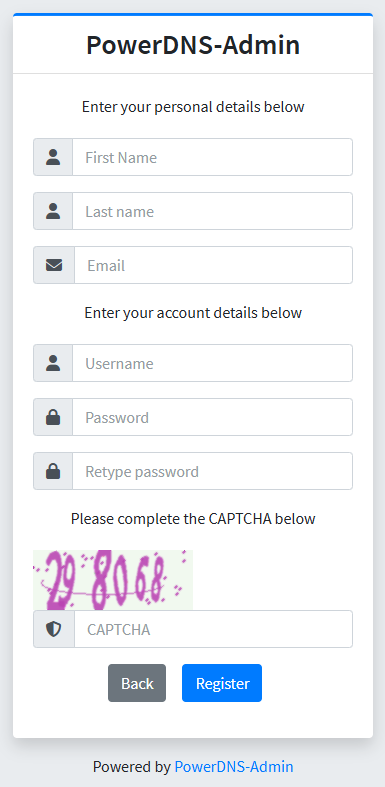The height and width of the screenshot is (787, 385).
Task: Click the purple CAPTCHA number image
Action: click(x=113, y=580)
